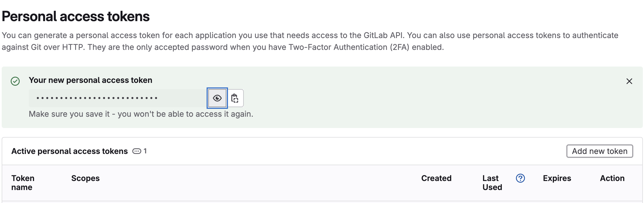Copy the personal access token to clipboard

(x=235, y=98)
